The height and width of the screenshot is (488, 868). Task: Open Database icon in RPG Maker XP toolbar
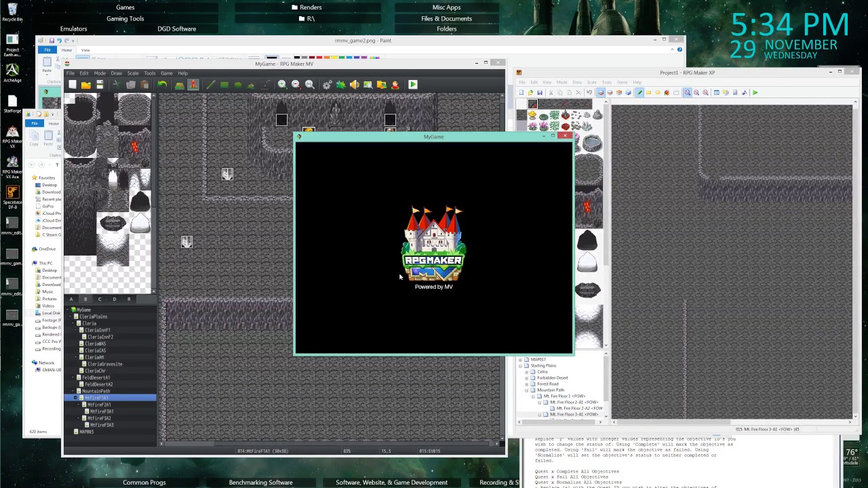(x=716, y=93)
